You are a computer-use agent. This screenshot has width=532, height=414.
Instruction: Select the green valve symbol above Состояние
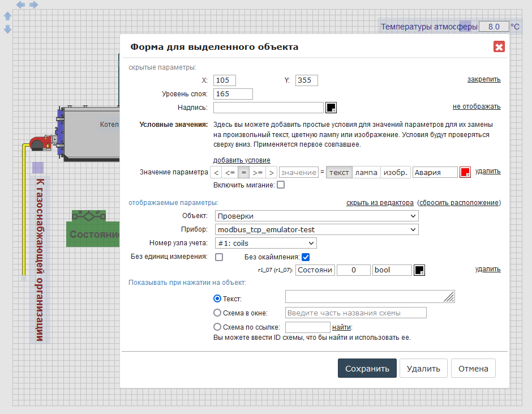[89, 216]
